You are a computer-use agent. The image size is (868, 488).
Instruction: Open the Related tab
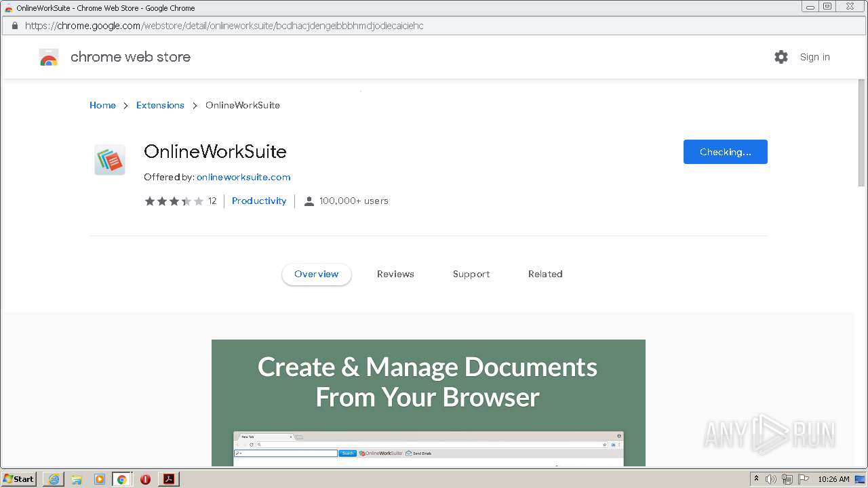545,274
